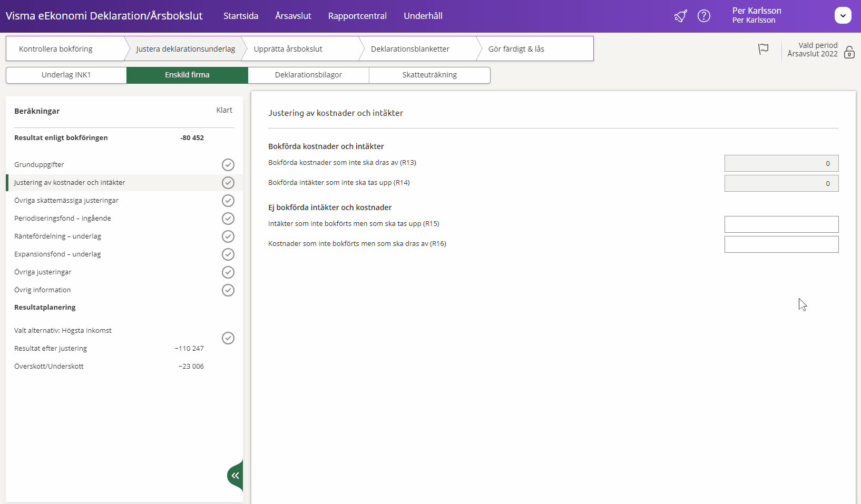Click checkmark icon beside Grunduppgifter
Image resolution: width=861 pixels, height=504 pixels.
point(228,165)
